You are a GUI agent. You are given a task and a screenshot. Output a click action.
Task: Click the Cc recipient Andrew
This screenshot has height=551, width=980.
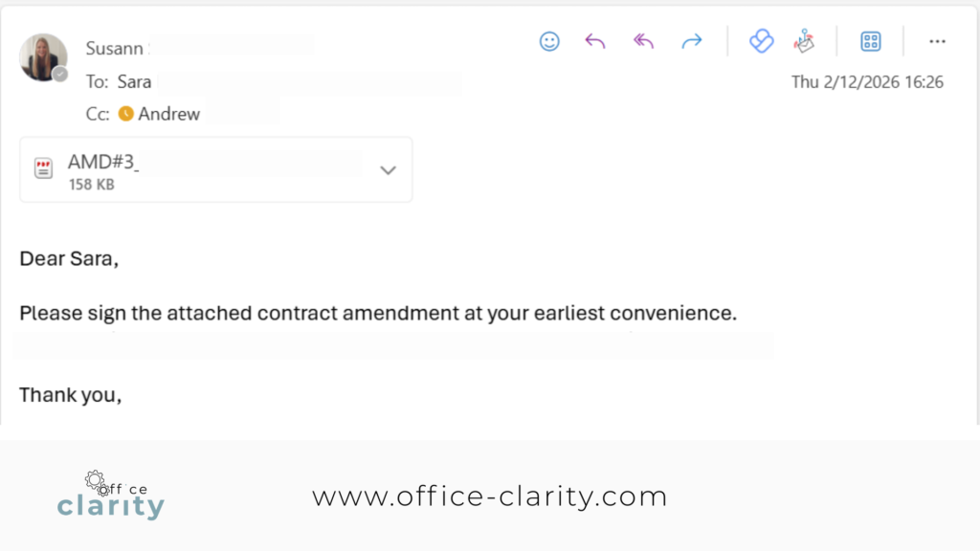169,114
